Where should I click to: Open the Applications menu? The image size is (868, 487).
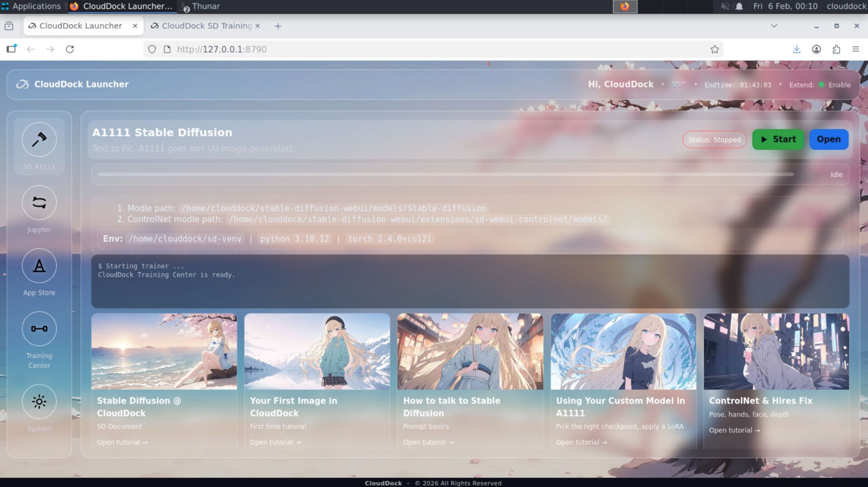point(33,6)
